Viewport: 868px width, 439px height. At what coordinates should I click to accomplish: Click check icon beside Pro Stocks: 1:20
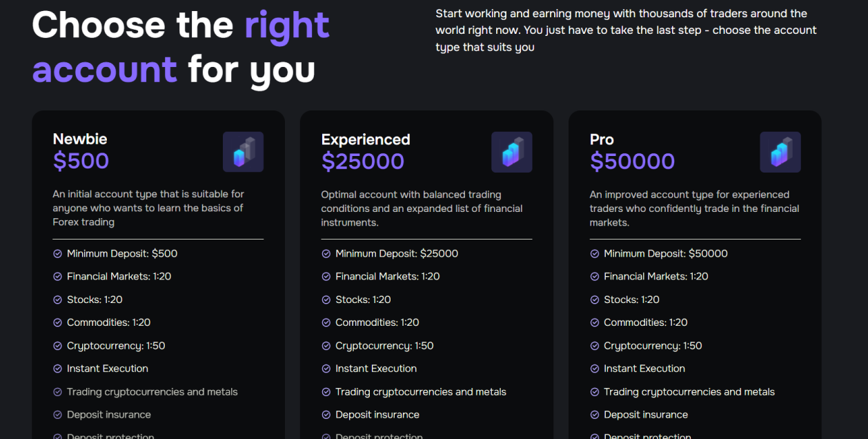click(x=595, y=300)
